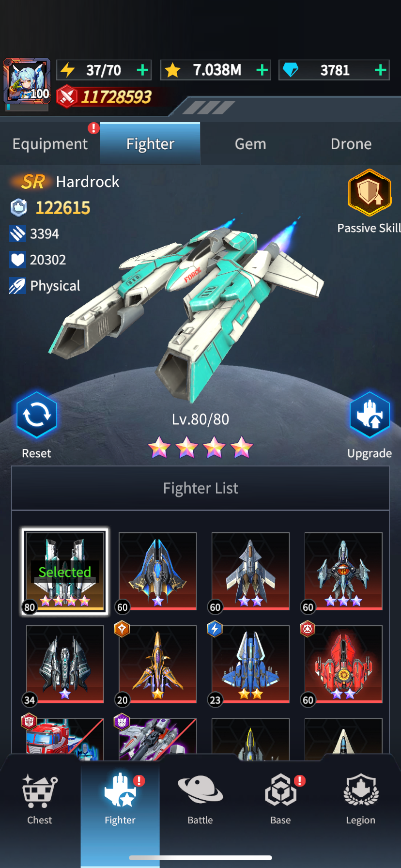
Task: Select the golden level 20 fighter thumbnail
Action: pyautogui.click(x=157, y=664)
